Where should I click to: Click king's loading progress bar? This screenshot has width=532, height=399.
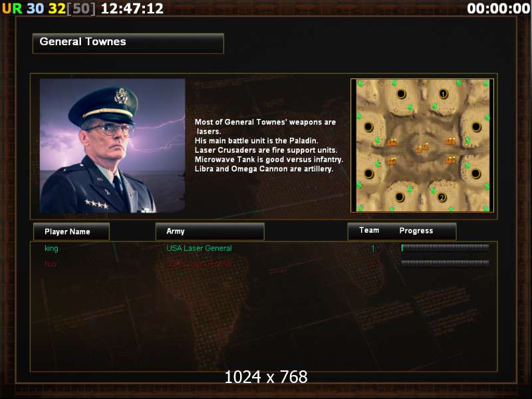coord(445,248)
